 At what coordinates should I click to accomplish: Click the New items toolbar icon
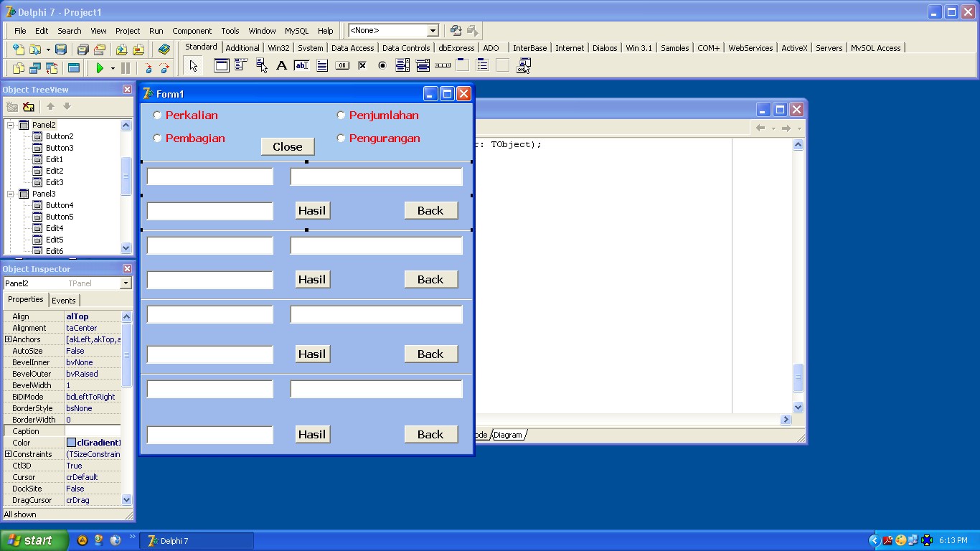[x=19, y=50]
